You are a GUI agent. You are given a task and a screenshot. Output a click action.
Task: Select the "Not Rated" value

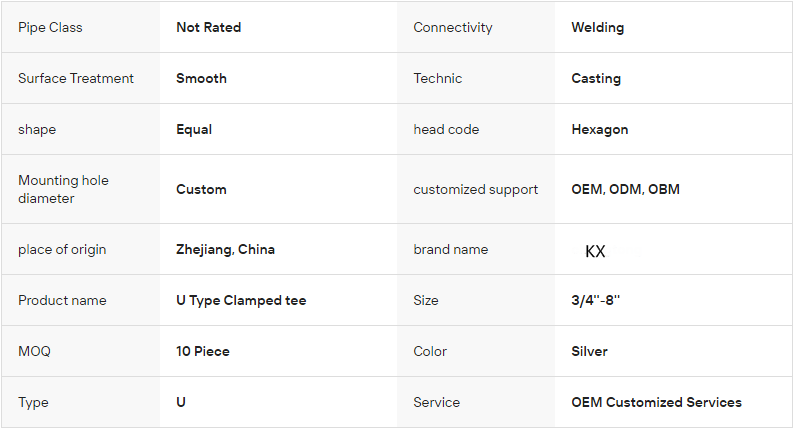tap(208, 27)
